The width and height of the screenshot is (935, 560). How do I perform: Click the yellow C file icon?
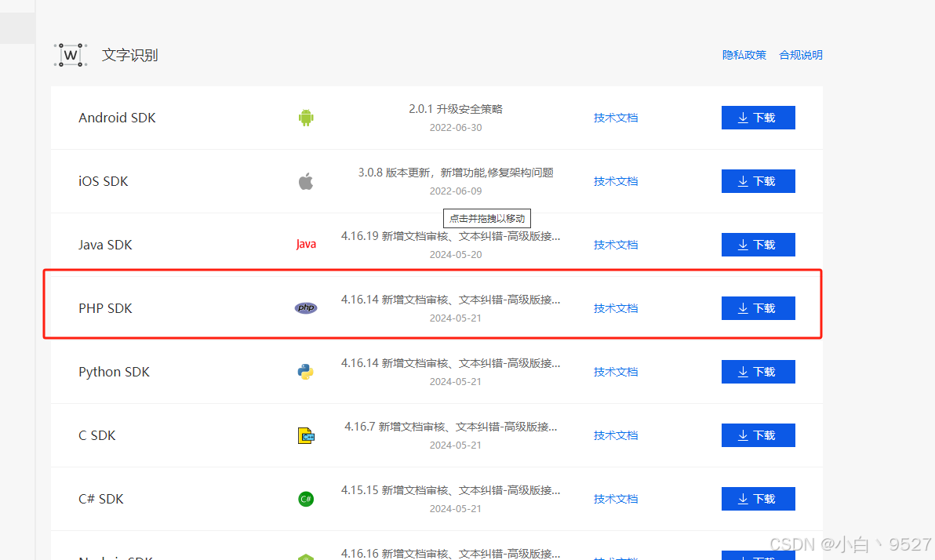coord(306,435)
